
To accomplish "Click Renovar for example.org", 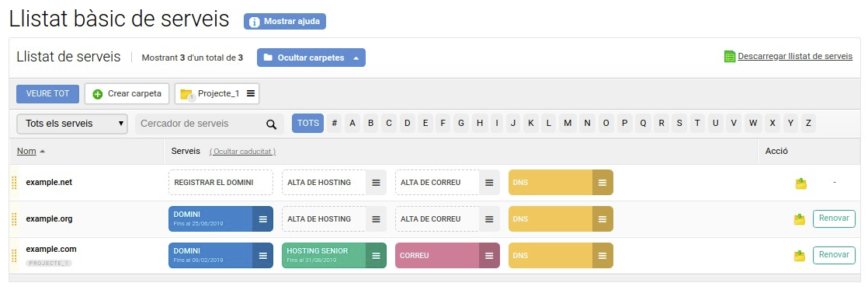I will (x=834, y=218).
